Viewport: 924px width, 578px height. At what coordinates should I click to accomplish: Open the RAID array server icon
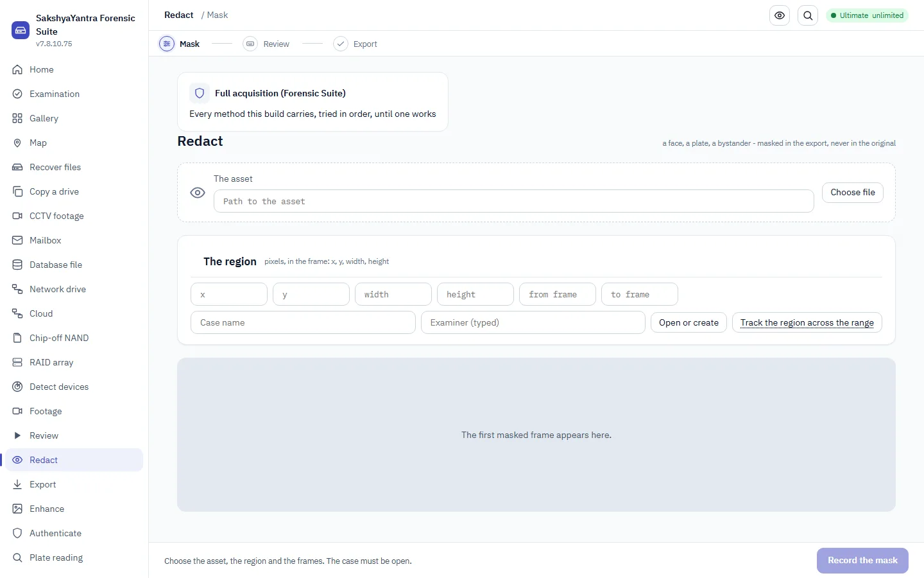tap(17, 362)
